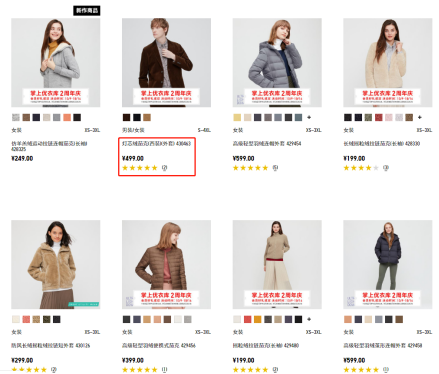Pick teal-gray swatch of down jacket 429454

point(298,117)
